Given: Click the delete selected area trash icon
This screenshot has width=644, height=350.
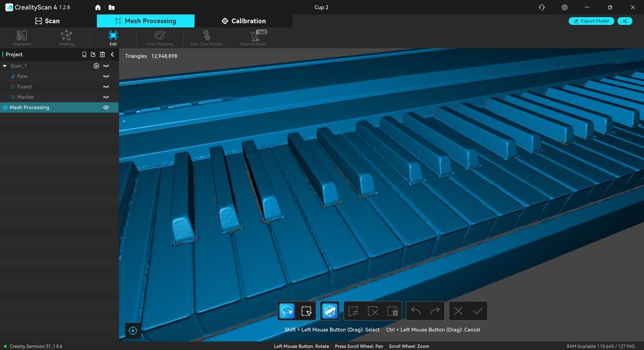Looking at the screenshot, I should 393,311.
